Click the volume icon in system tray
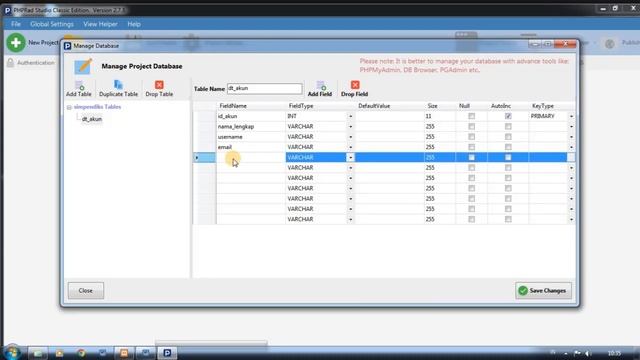640x360 pixels. [x=587, y=353]
